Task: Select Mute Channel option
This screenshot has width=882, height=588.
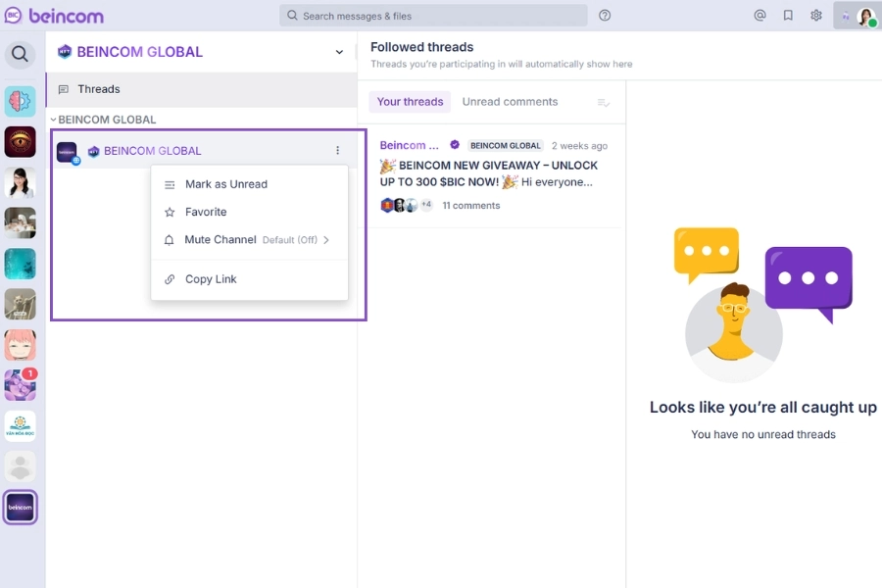Action: [x=249, y=240]
